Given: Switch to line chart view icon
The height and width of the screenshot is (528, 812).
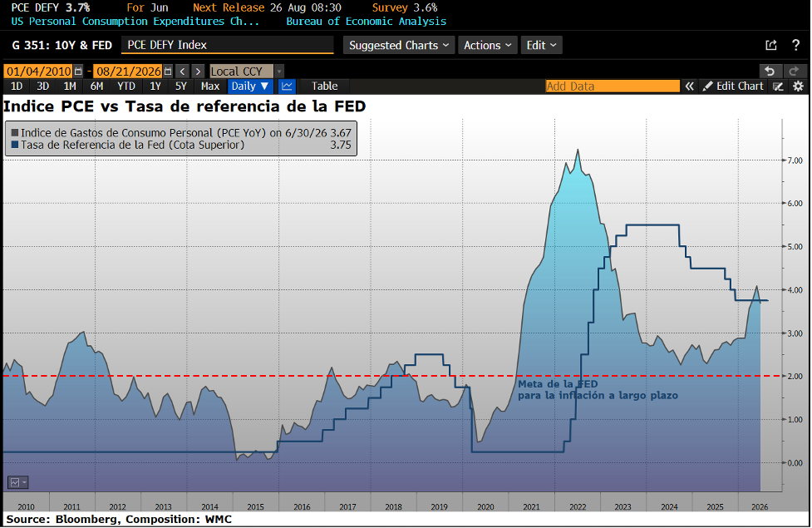Looking at the screenshot, I should [288, 86].
